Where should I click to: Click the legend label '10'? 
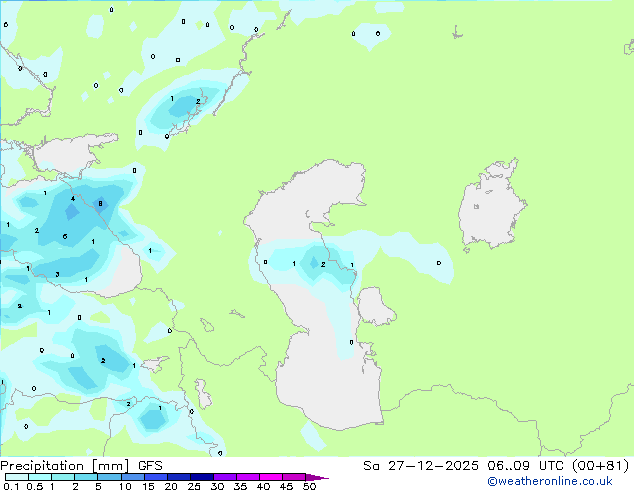[x=125, y=486]
